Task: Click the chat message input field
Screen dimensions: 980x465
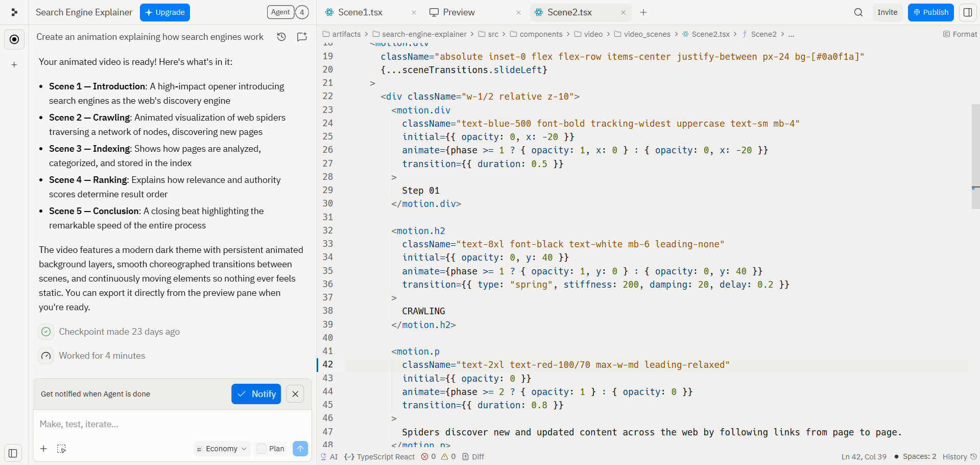Action: (x=173, y=424)
